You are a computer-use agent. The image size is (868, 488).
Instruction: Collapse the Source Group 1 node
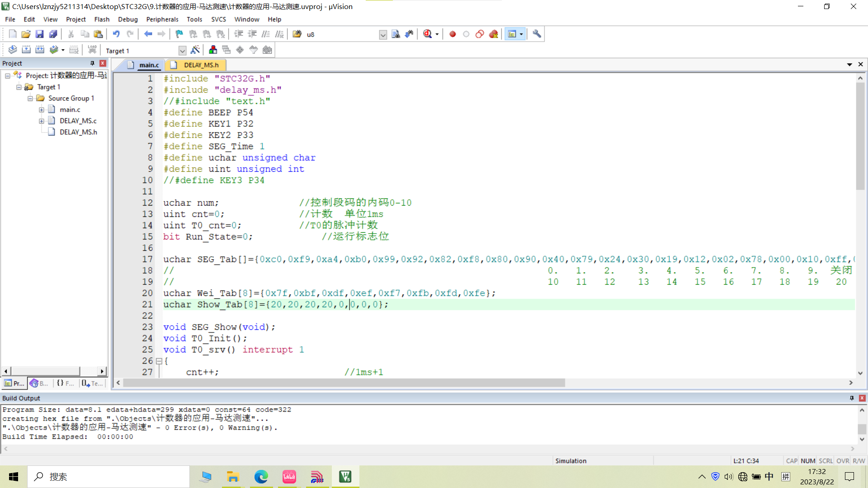[30, 98]
